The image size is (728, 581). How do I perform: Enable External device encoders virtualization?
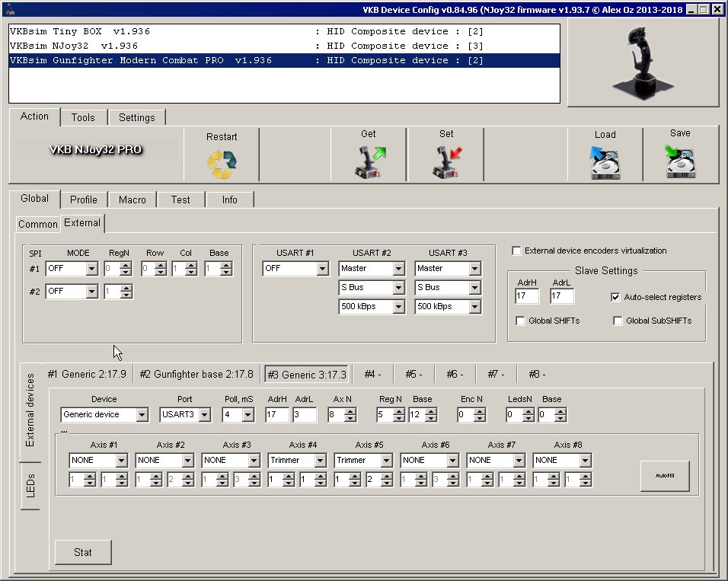tap(516, 251)
